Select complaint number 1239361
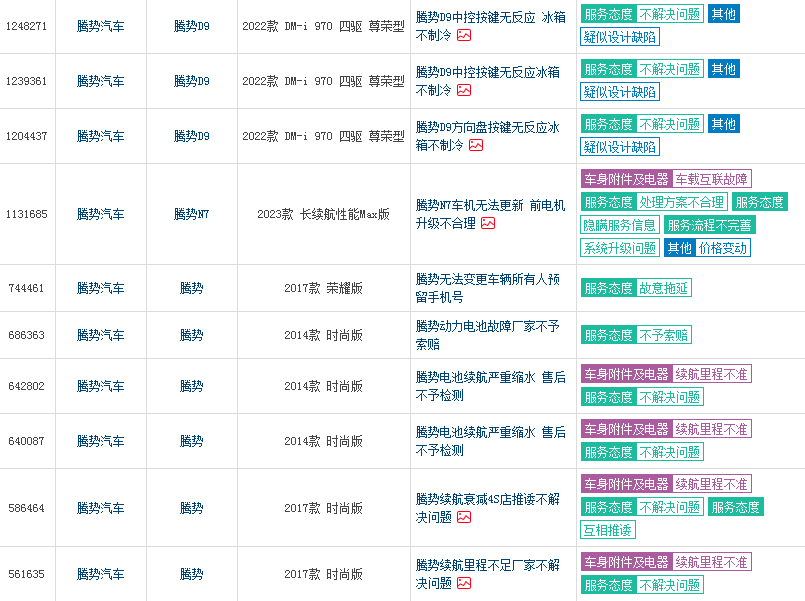 (x=26, y=81)
